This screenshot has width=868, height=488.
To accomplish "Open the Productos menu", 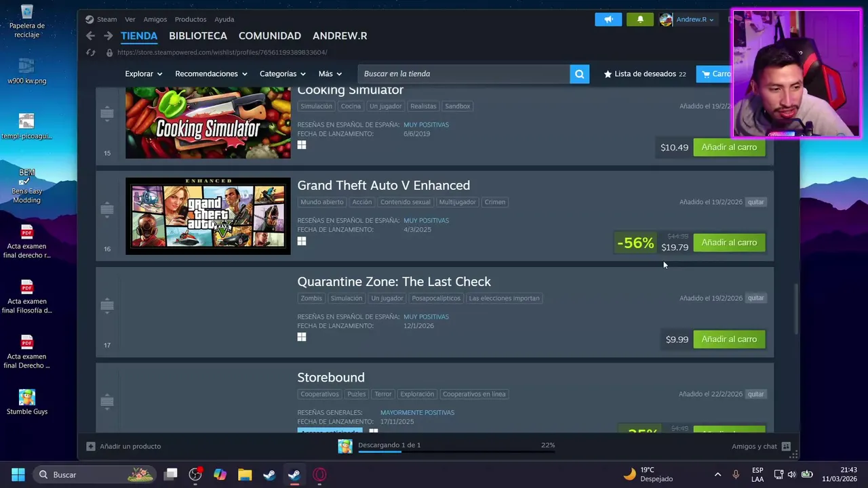I will click(191, 20).
